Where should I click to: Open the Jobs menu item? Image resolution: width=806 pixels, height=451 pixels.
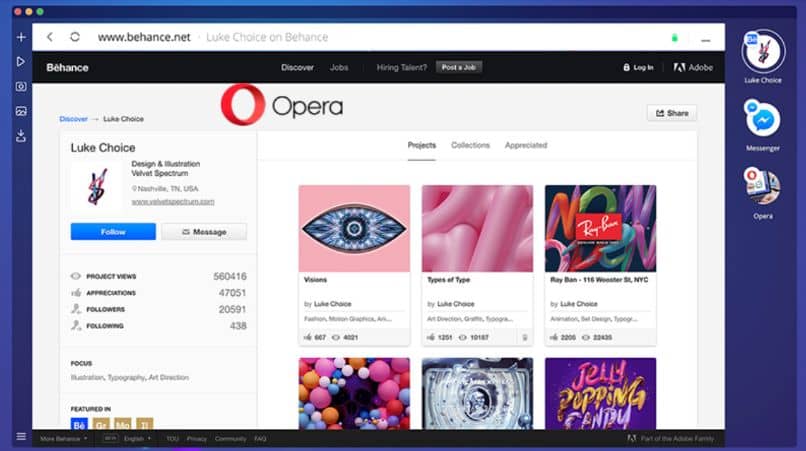click(339, 67)
